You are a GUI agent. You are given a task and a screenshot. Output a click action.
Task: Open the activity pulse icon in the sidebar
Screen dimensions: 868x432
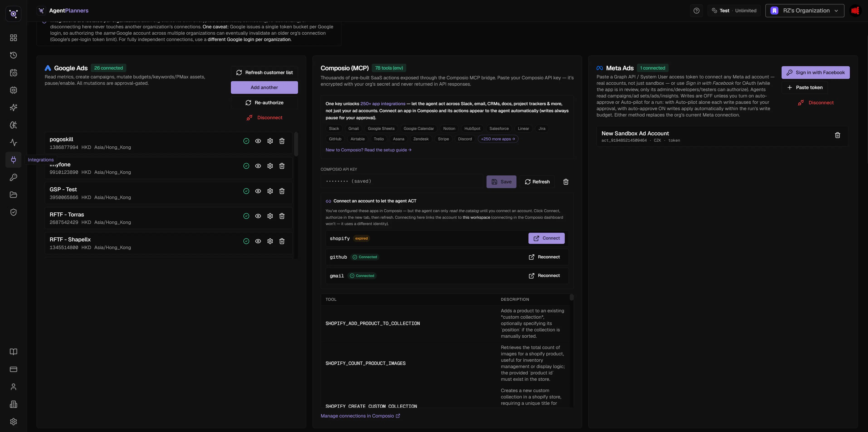13,142
